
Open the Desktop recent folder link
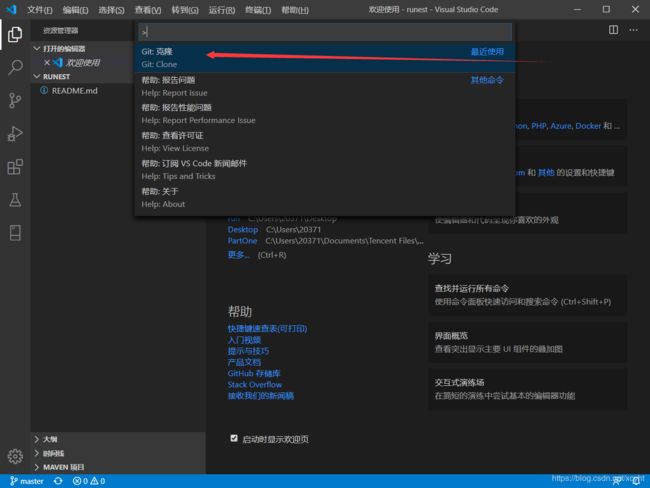pyautogui.click(x=243, y=229)
